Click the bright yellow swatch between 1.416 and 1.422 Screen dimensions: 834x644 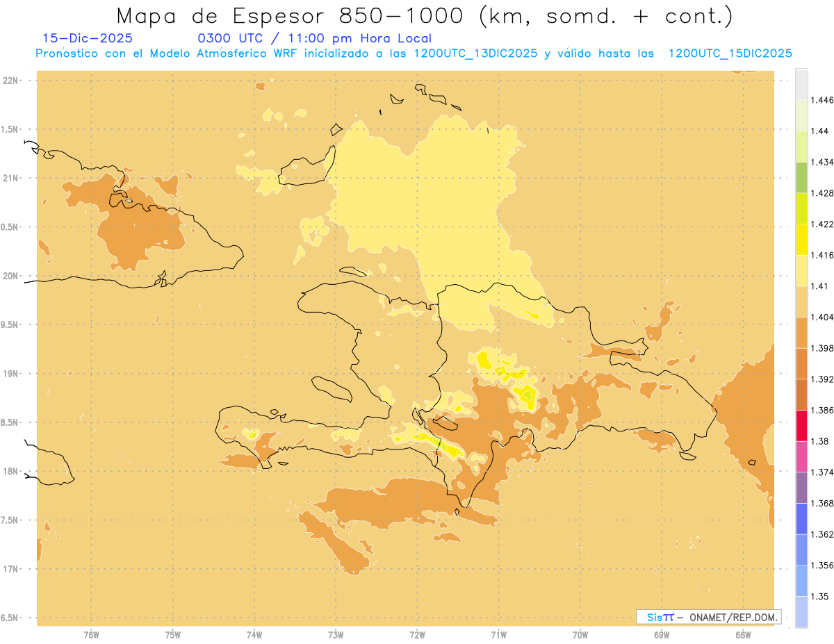[801, 240]
